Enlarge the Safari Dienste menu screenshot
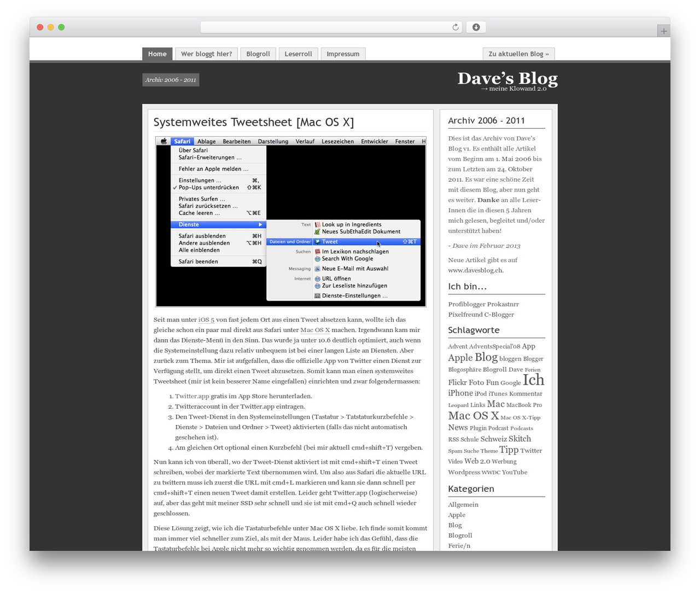The width and height of the screenshot is (700, 593). tap(291, 222)
